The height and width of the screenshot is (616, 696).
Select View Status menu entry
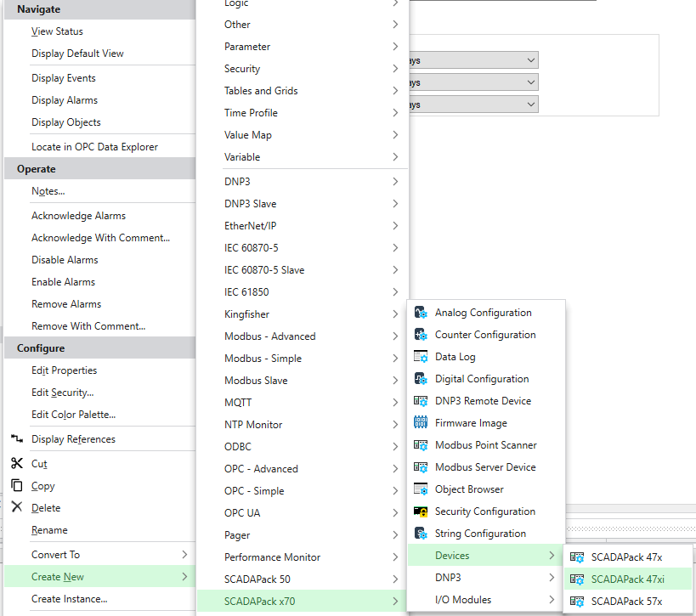click(x=57, y=31)
